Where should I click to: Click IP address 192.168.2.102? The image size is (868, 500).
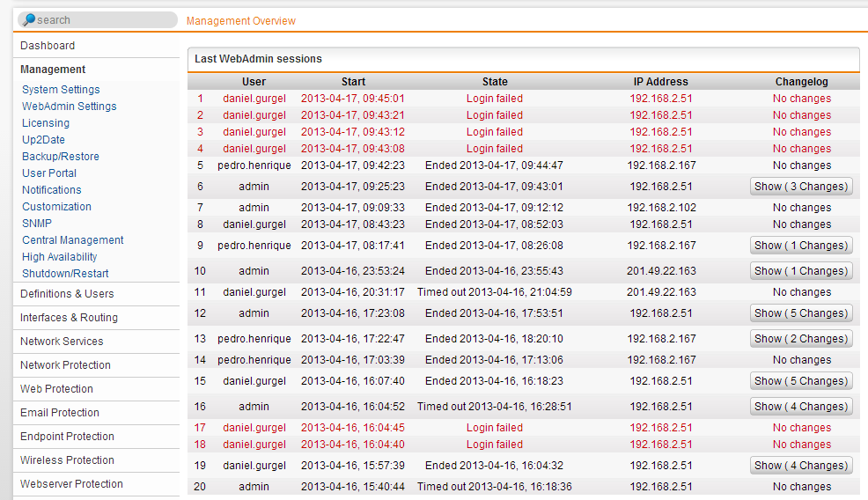661,208
